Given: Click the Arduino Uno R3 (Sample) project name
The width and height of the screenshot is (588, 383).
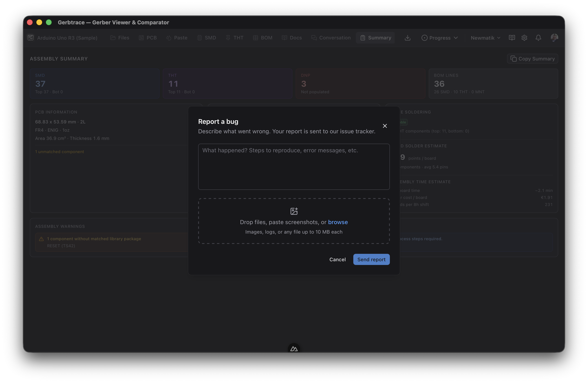Looking at the screenshot, I should 67,38.
